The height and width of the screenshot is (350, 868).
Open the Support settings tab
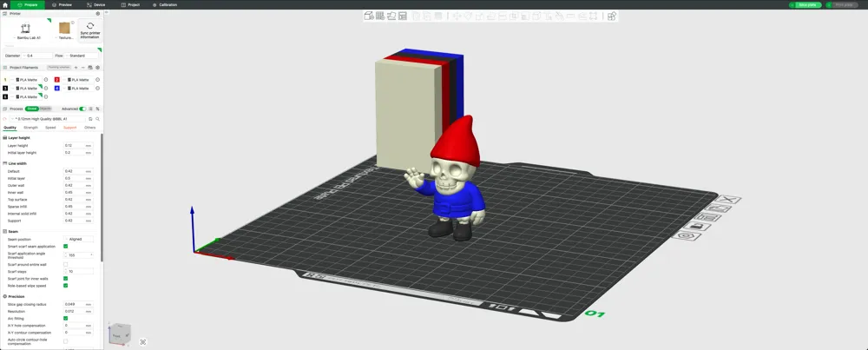(69, 128)
